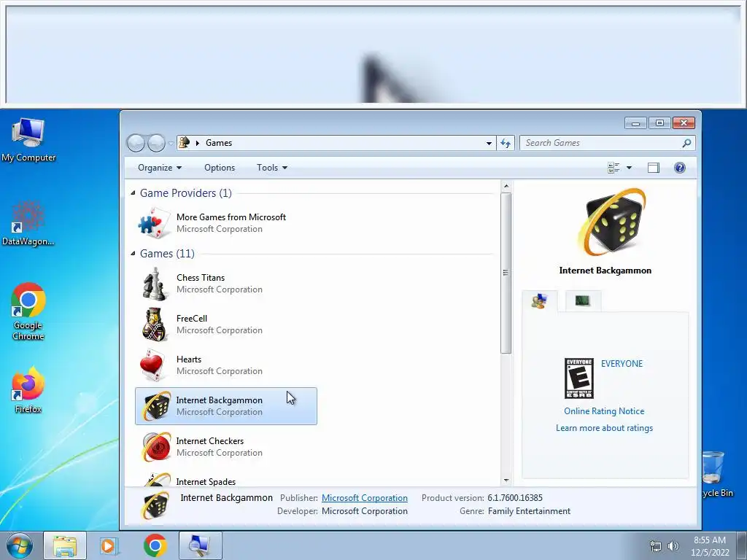Viewport: 747px width, 560px height.
Task: Click the Games folder icon in address bar
Action: coord(185,142)
